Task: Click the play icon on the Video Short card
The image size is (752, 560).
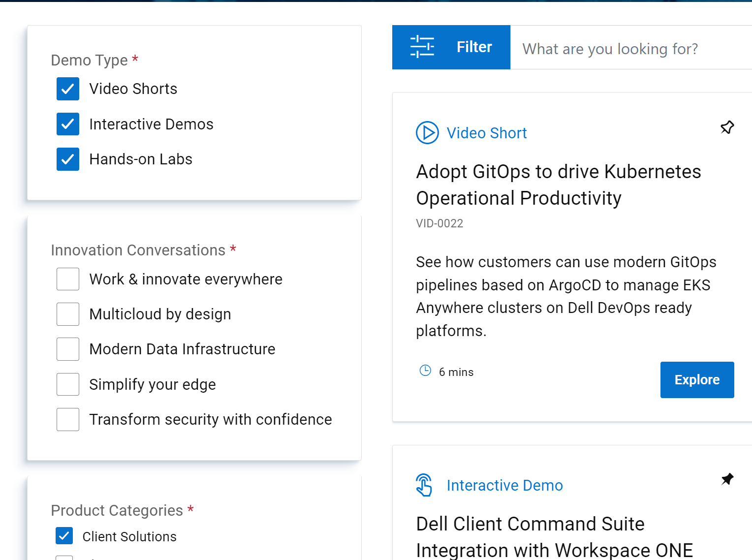Action: click(x=427, y=132)
